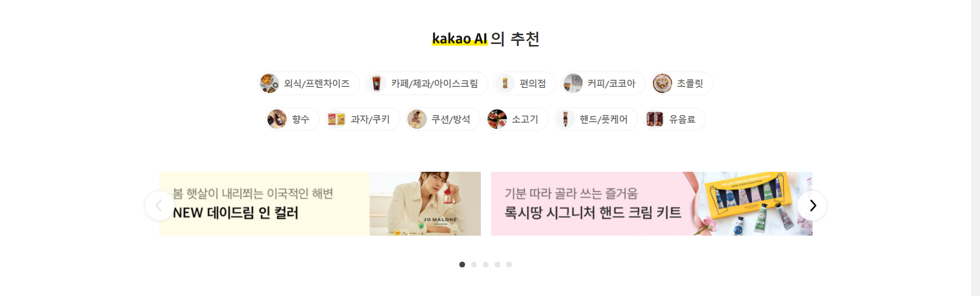Jump to the second carousel dot
Viewport: 980px width, 296px height.
474,264
